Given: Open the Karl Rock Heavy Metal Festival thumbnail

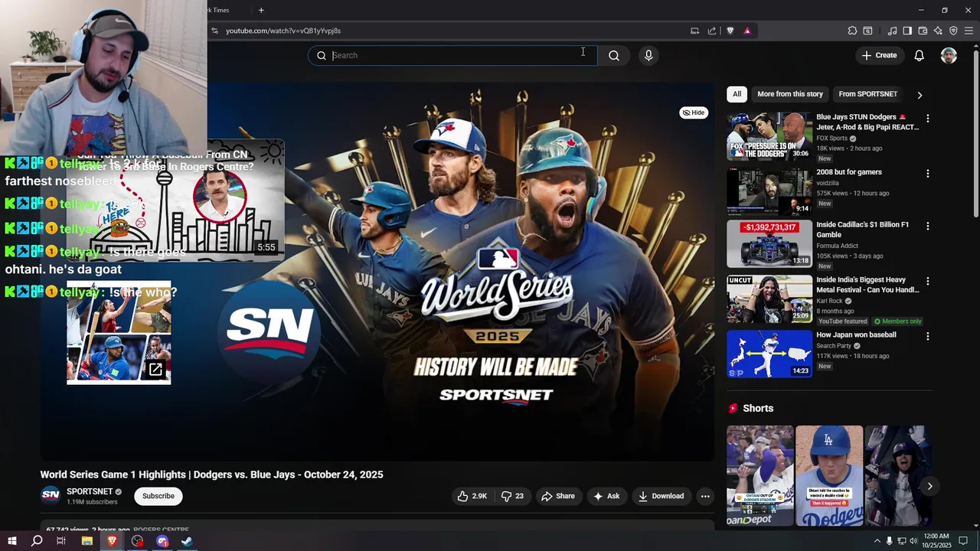Looking at the screenshot, I should pyautogui.click(x=769, y=298).
